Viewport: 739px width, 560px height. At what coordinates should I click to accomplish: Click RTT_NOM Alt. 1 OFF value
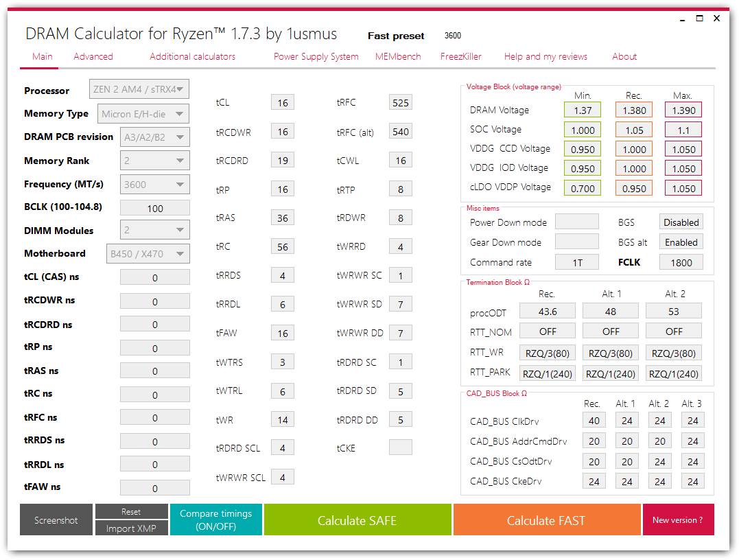tap(610, 331)
